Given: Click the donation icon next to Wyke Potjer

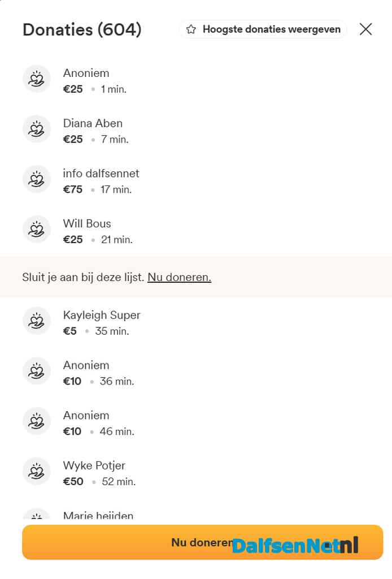Looking at the screenshot, I should [x=37, y=471].
